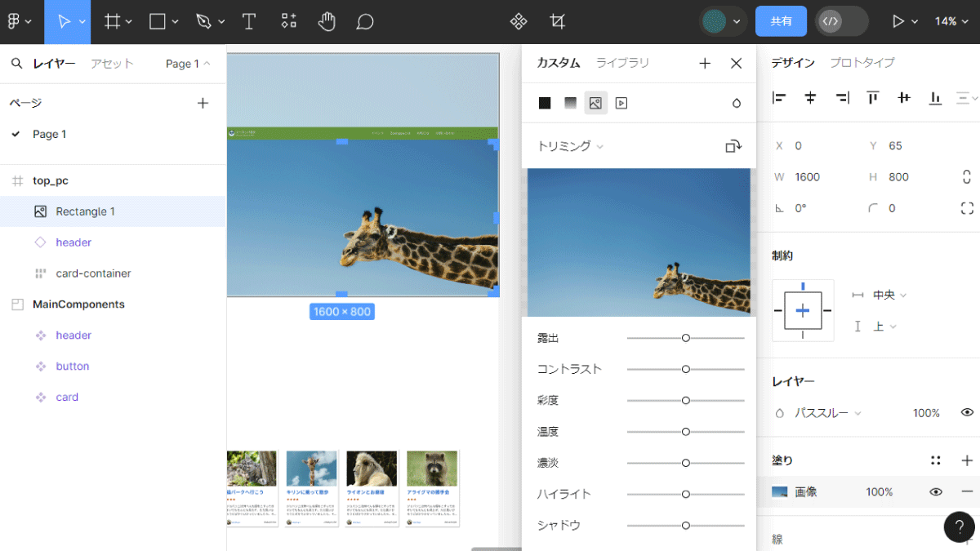Select the Frame tool
980x551 pixels.
click(113, 22)
